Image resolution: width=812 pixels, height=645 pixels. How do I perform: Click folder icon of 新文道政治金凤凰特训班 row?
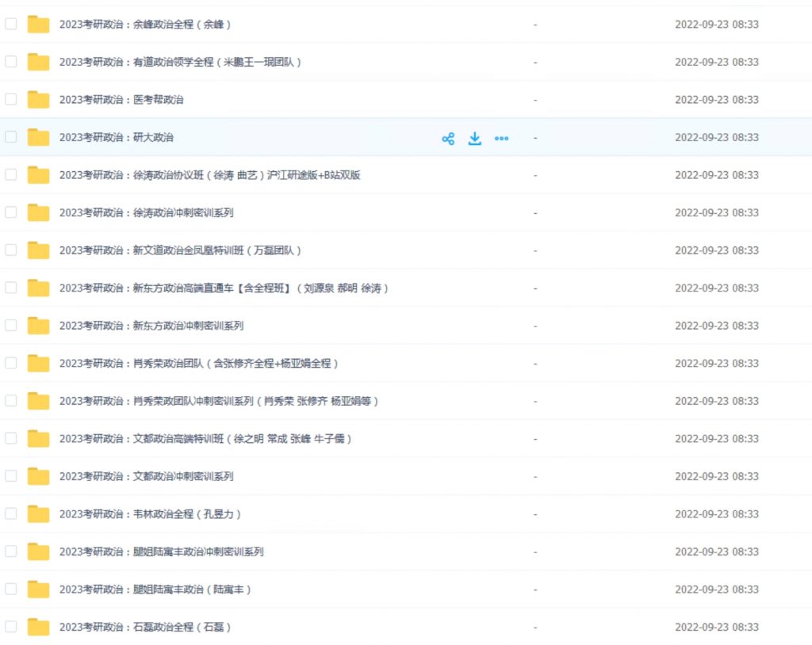[38, 250]
